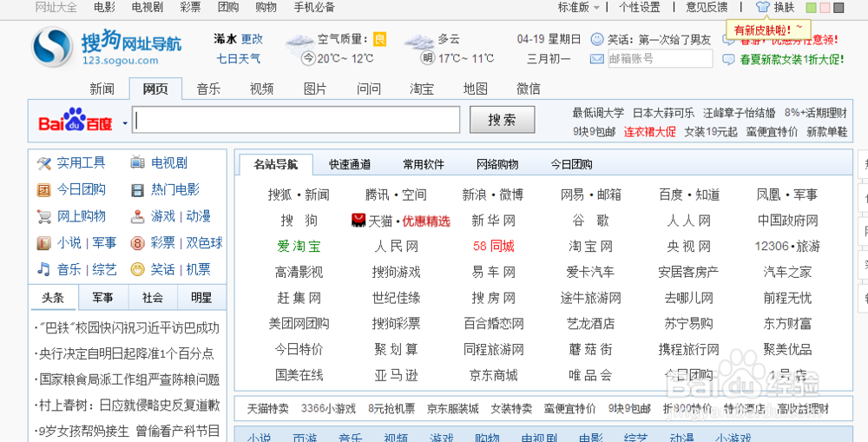Open the 搜狐·新闻 site link
This screenshot has height=442, width=868.
(299, 195)
